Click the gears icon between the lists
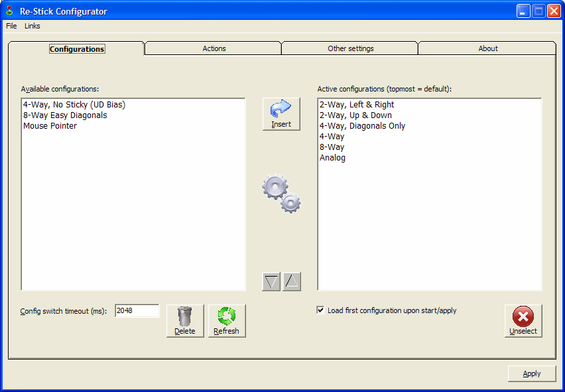This screenshot has width=565, height=392. (281, 194)
